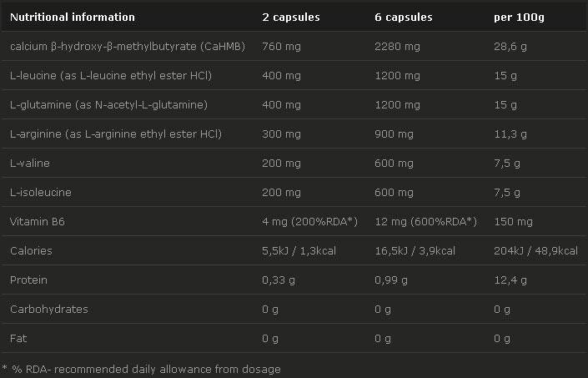
Task: Click the Fat row label
Action: point(18,338)
